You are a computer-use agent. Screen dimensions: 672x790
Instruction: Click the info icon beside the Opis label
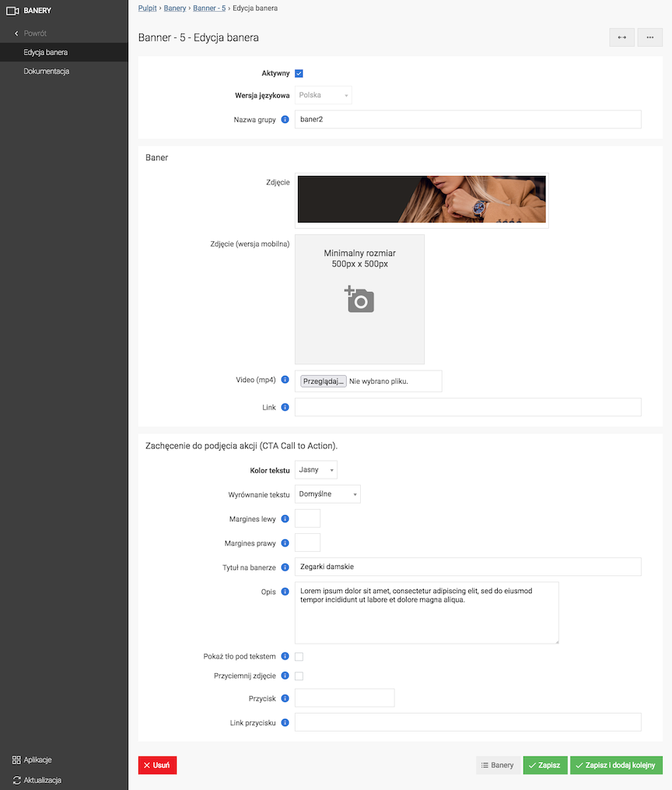(285, 592)
